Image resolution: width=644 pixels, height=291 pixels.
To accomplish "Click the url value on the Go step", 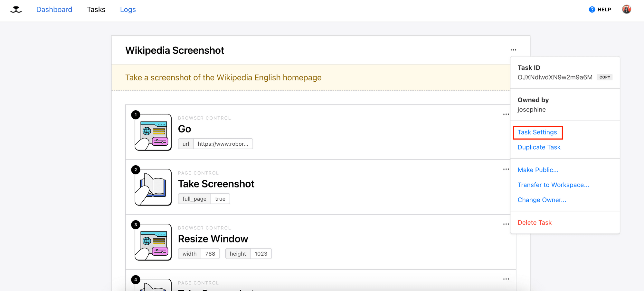I will click(223, 144).
